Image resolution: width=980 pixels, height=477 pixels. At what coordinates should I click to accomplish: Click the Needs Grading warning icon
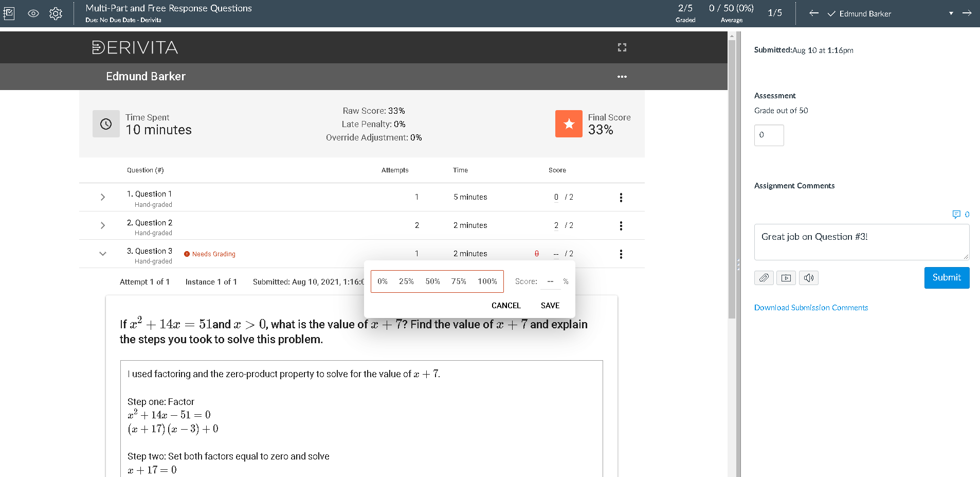click(x=187, y=254)
